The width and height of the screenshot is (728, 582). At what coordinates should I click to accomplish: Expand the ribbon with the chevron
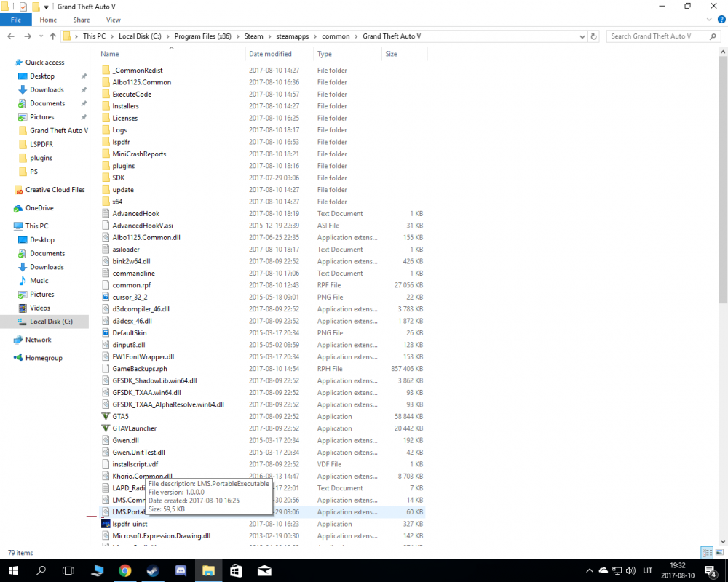pyautogui.click(x=709, y=20)
